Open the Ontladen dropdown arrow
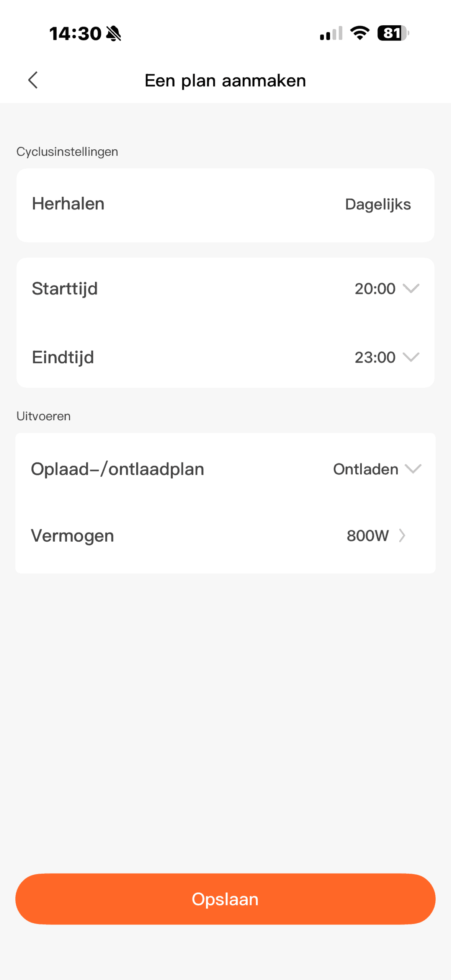This screenshot has height=980, width=451. (x=413, y=469)
